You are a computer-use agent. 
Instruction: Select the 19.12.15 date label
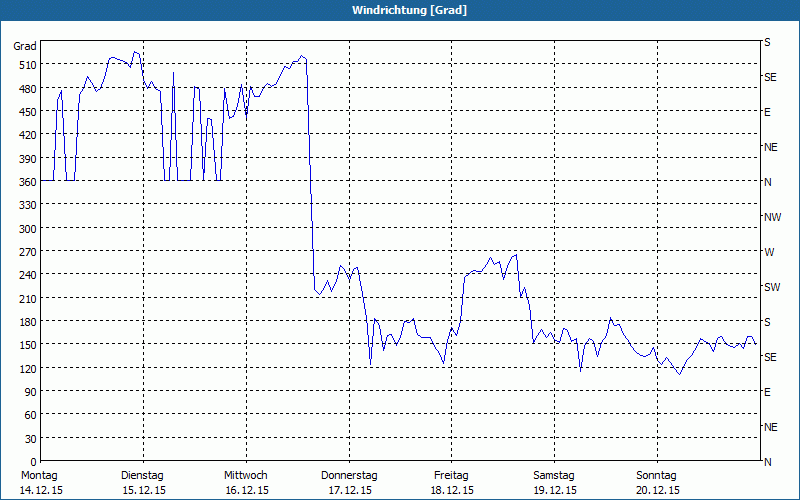coord(555,490)
